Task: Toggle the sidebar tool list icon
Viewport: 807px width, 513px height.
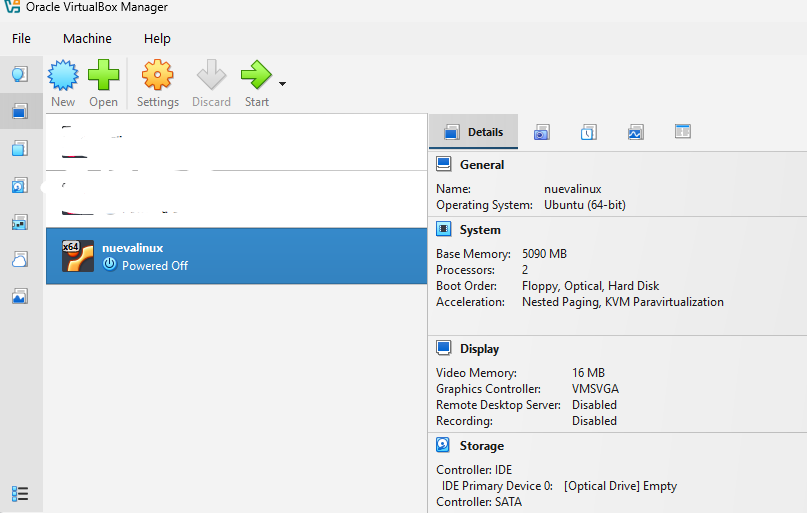Action: pos(20,494)
